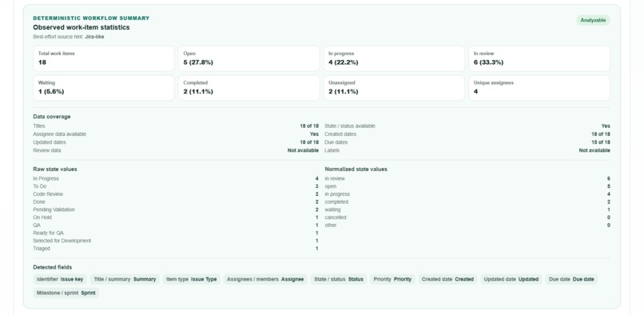
Task: Click the Due dates coverage row
Action: 467,142
